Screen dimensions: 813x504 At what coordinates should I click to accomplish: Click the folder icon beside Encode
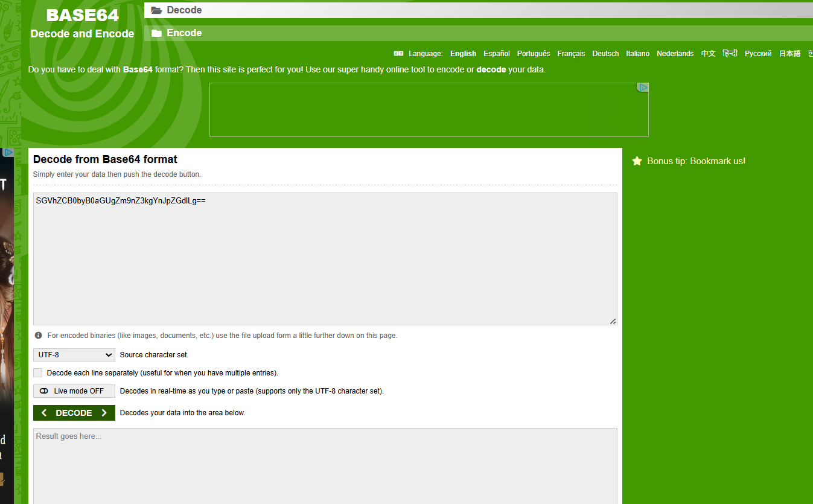[x=157, y=33]
